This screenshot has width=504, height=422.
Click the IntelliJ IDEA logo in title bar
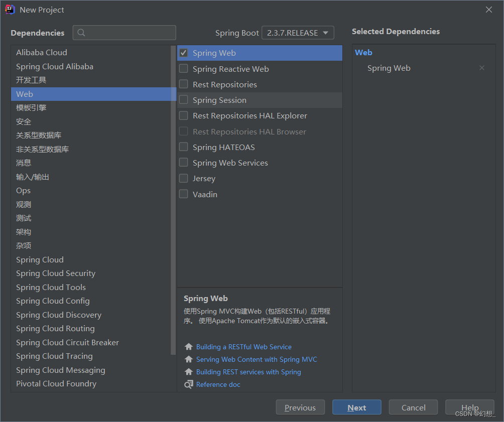pos(10,10)
